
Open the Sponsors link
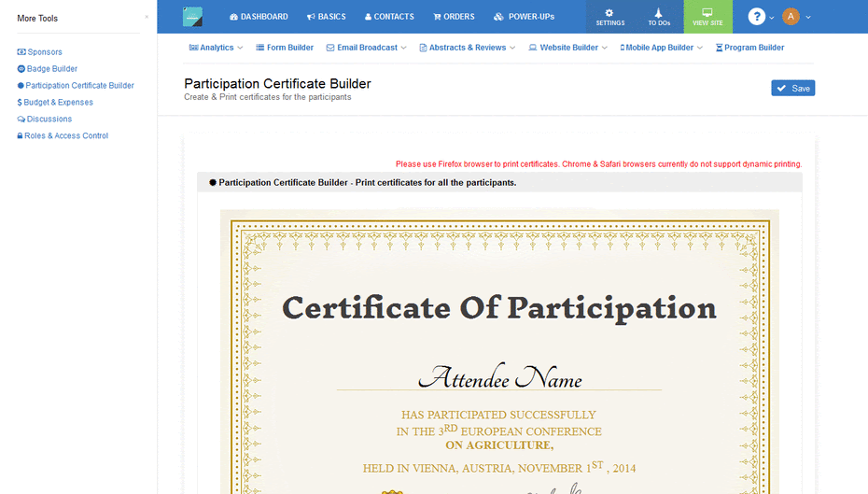coord(40,52)
